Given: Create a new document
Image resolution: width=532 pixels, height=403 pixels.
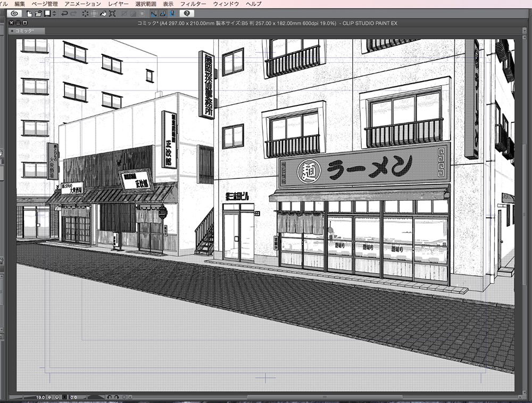Looking at the screenshot, I should 29,14.
